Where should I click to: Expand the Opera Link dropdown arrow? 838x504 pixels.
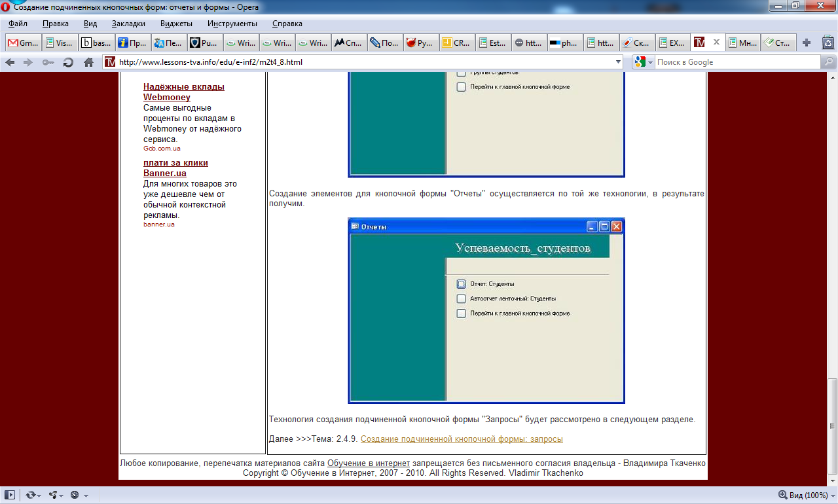coord(41,495)
